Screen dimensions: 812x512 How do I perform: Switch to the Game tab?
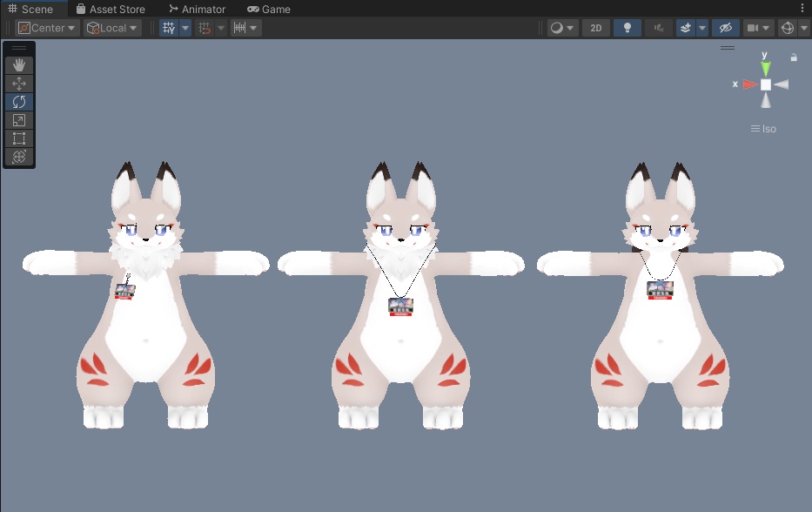coord(269,9)
